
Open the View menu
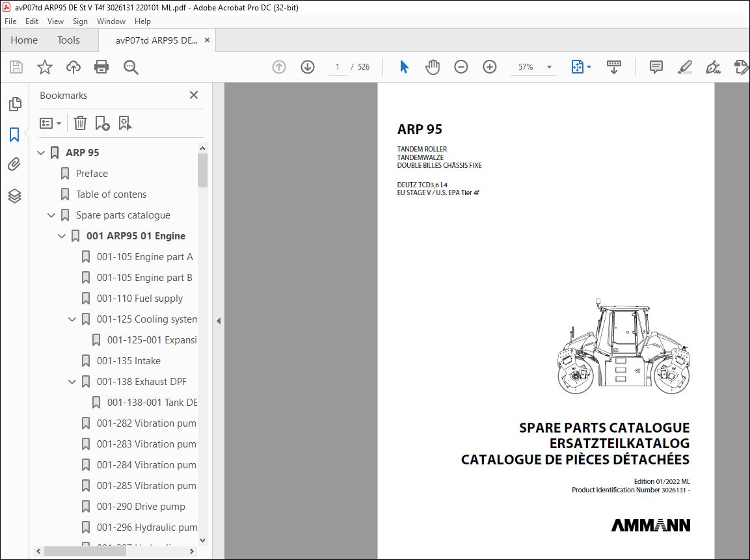[x=55, y=21]
